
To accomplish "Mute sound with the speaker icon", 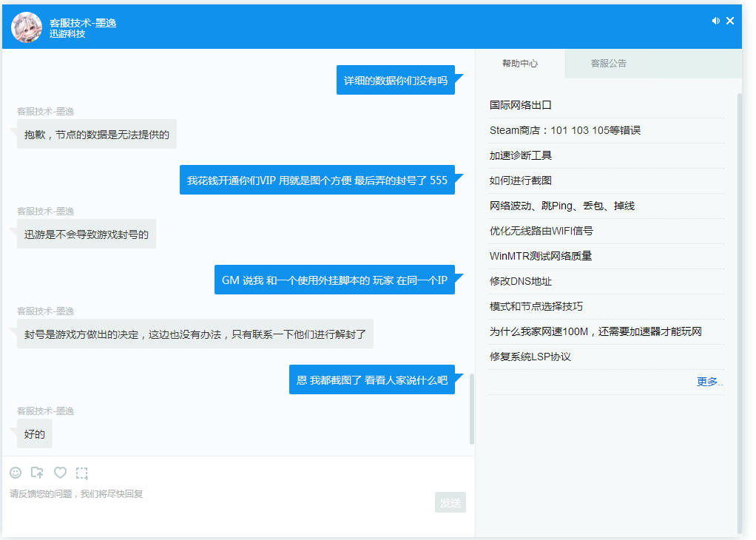I will click(x=715, y=21).
